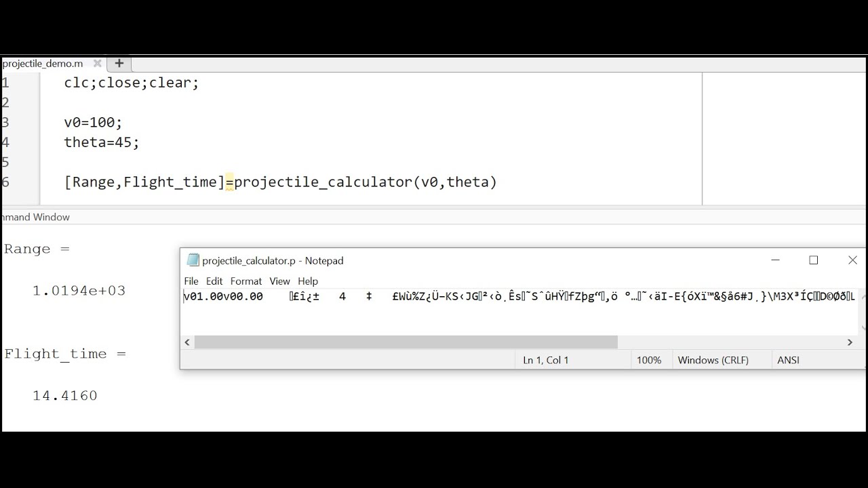Image resolution: width=868 pixels, height=488 pixels.
Task: Click the 'Range =' output label
Action: pos(37,249)
